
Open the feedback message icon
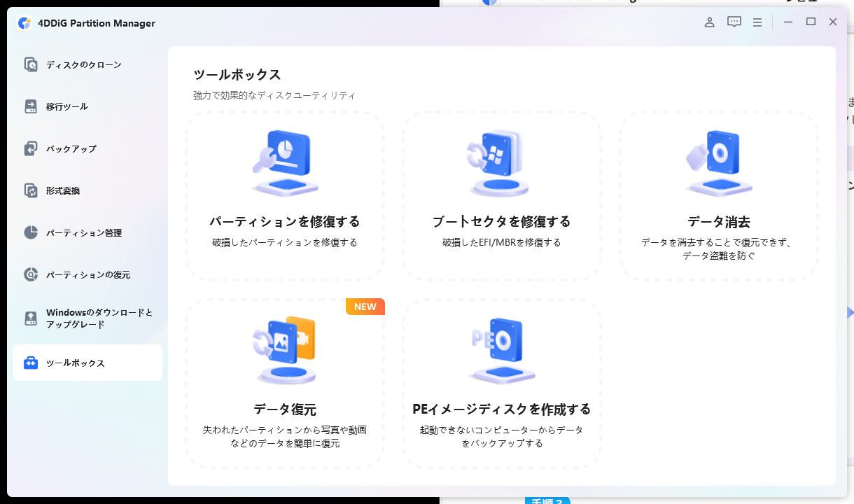point(734,22)
